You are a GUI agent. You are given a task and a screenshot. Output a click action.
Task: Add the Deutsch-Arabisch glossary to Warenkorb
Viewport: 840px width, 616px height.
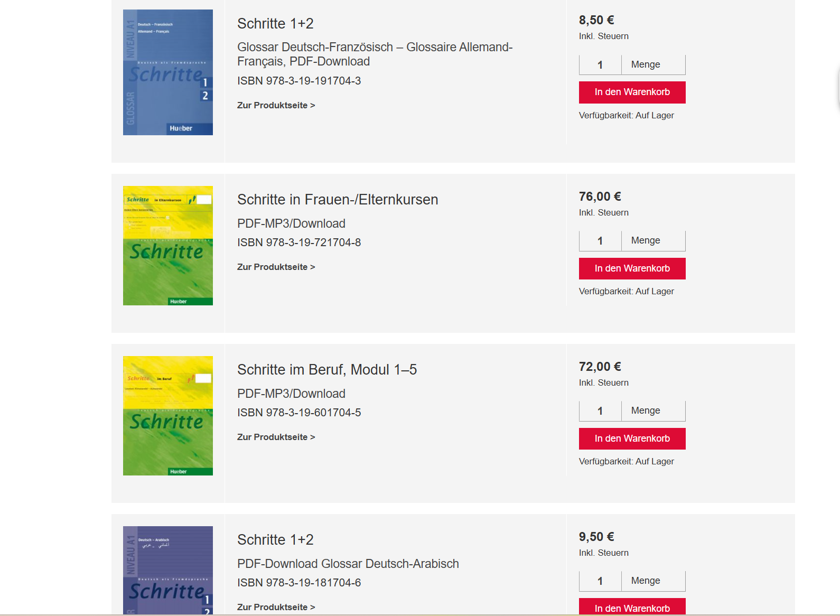click(x=632, y=606)
